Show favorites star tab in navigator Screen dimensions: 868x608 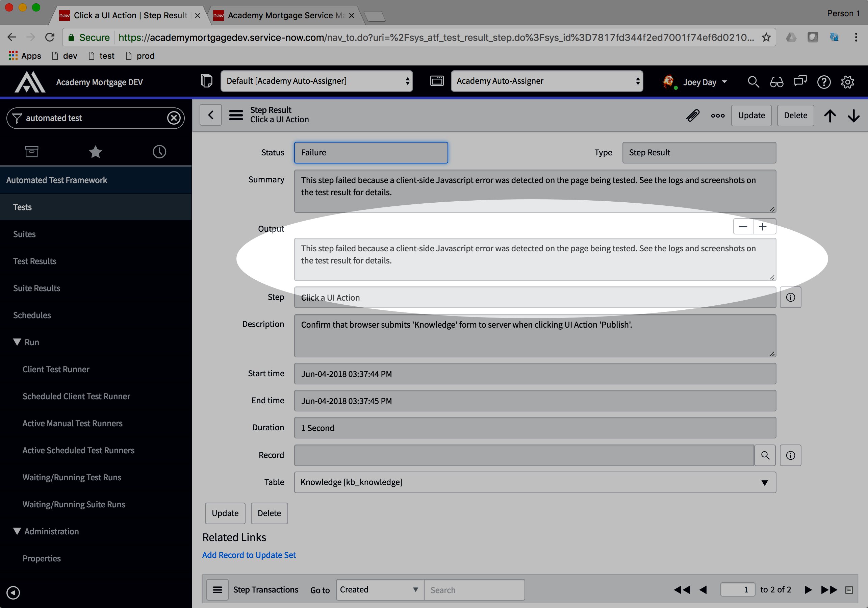coord(95,152)
